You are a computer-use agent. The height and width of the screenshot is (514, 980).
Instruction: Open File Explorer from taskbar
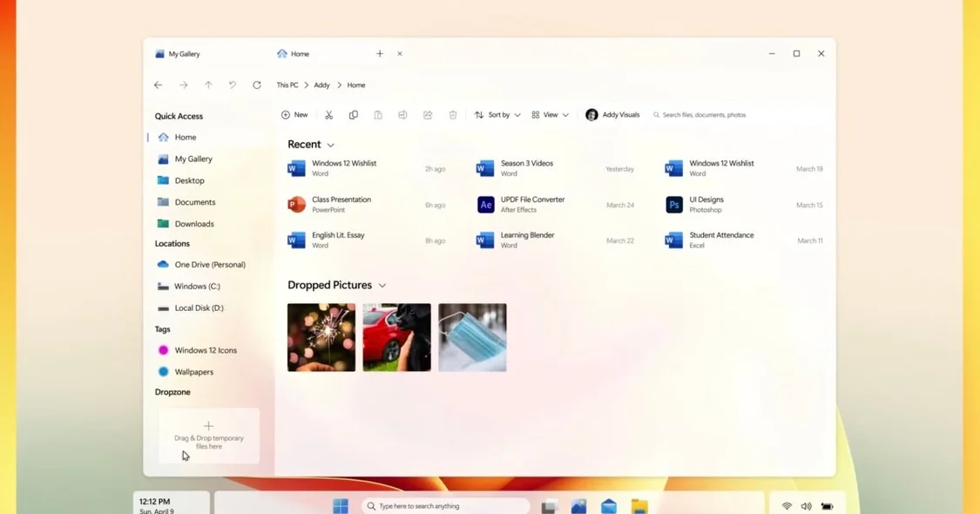(639, 506)
